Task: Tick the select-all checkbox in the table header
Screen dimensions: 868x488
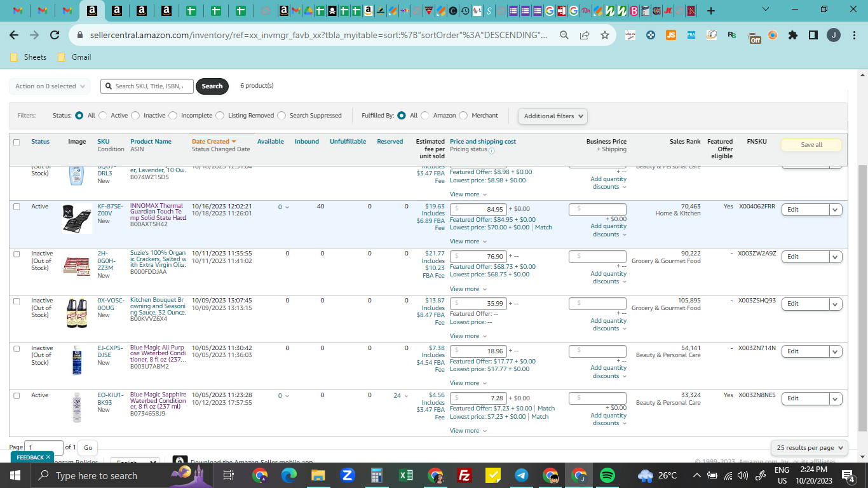Action: pos(17,142)
